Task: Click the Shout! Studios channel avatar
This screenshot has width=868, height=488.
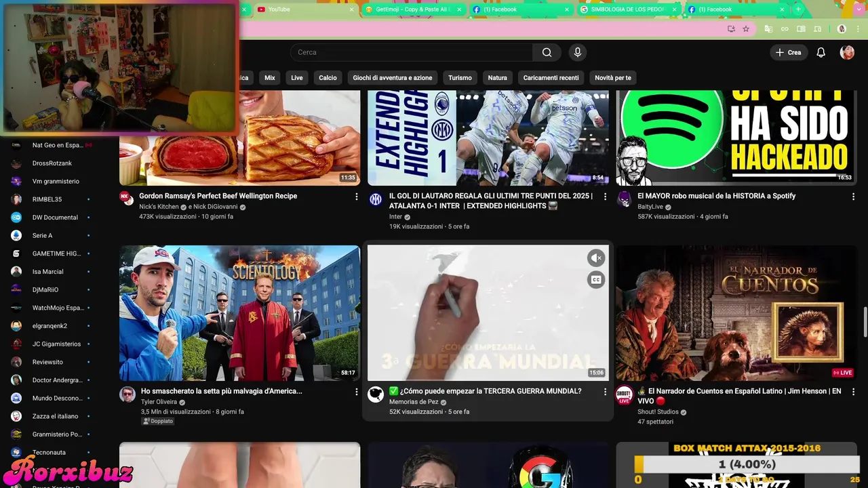Action: 624,394
